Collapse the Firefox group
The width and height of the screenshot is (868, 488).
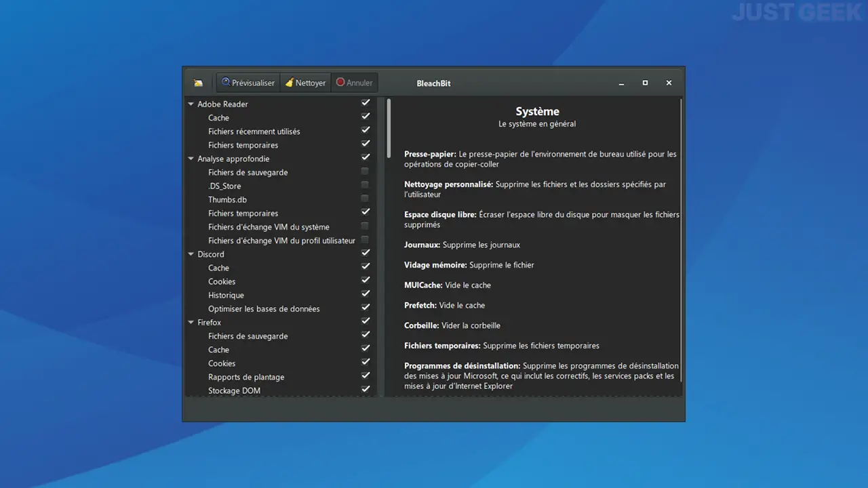click(x=191, y=323)
